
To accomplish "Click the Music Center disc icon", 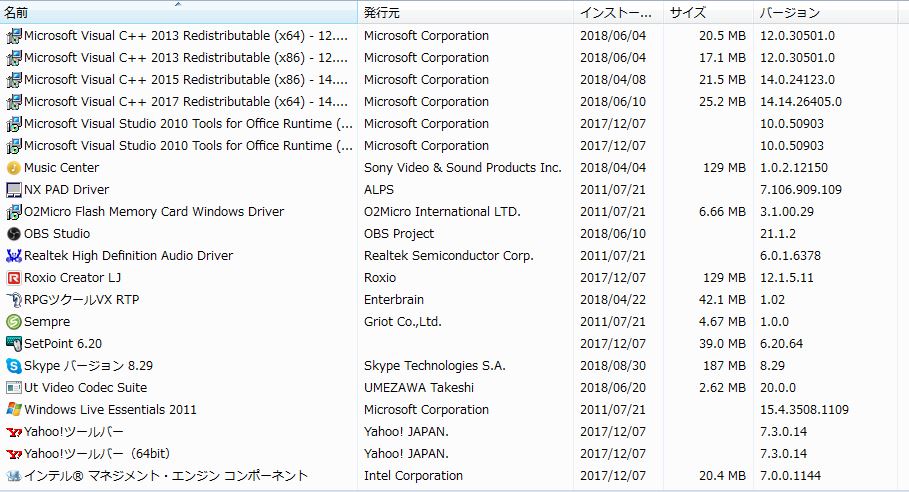I will (14, 168).
